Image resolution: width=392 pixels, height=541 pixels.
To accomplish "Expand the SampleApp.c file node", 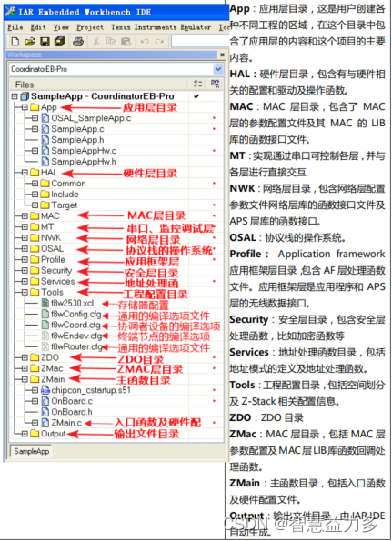I will click(x=35, y=129).
